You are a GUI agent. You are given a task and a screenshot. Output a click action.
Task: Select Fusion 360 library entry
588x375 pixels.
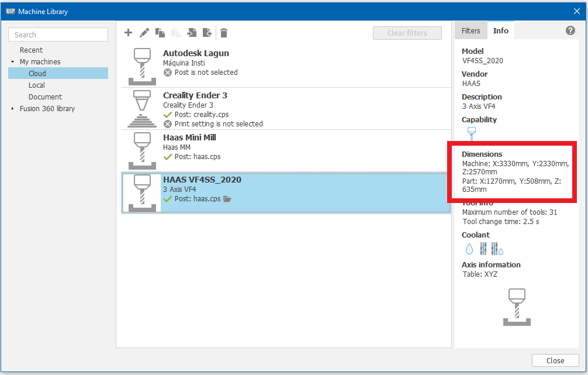pyautogui.click(x=47, y=108)
